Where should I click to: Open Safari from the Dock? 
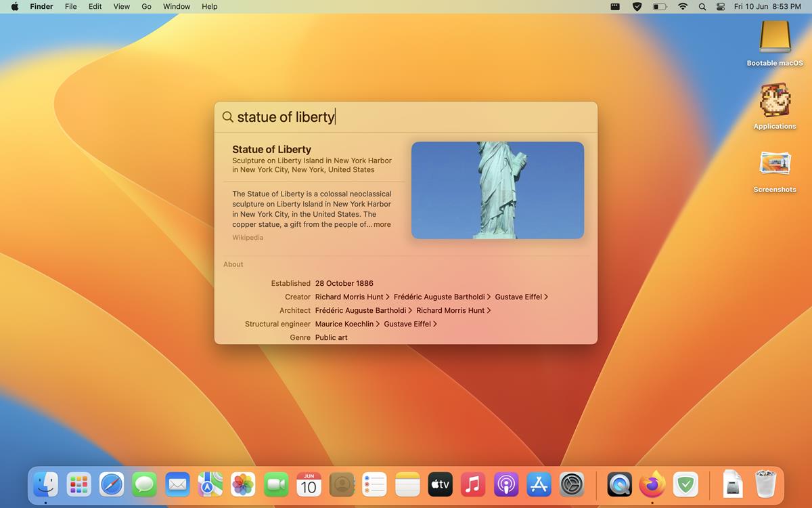coord(110,484)
